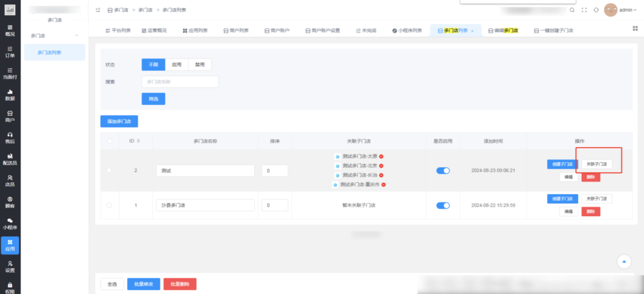Click 关联子门店 for the 测试 row
Viewport: 644px width, 294px height.
click(x=597, y=164)
